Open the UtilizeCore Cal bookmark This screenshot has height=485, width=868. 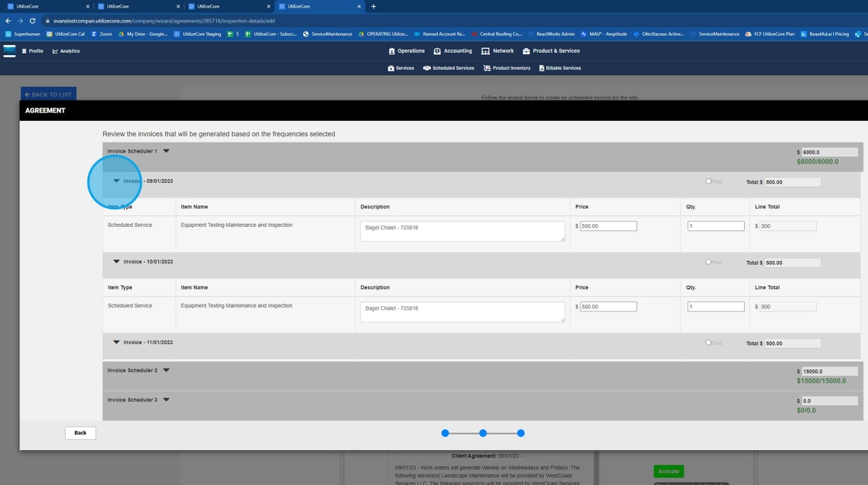[65, 34]
